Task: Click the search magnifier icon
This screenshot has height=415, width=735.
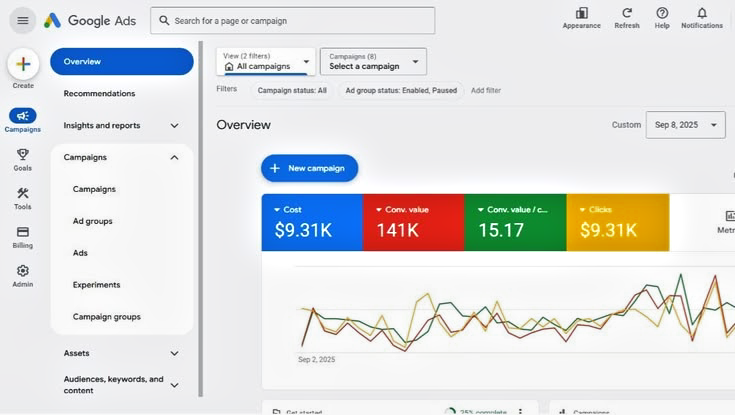Action: tap(164, 21)
